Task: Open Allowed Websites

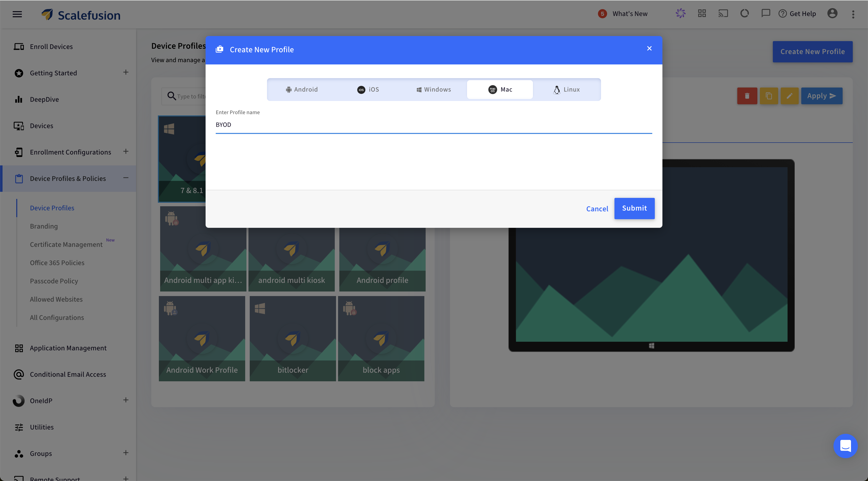Action: [56, 299]
